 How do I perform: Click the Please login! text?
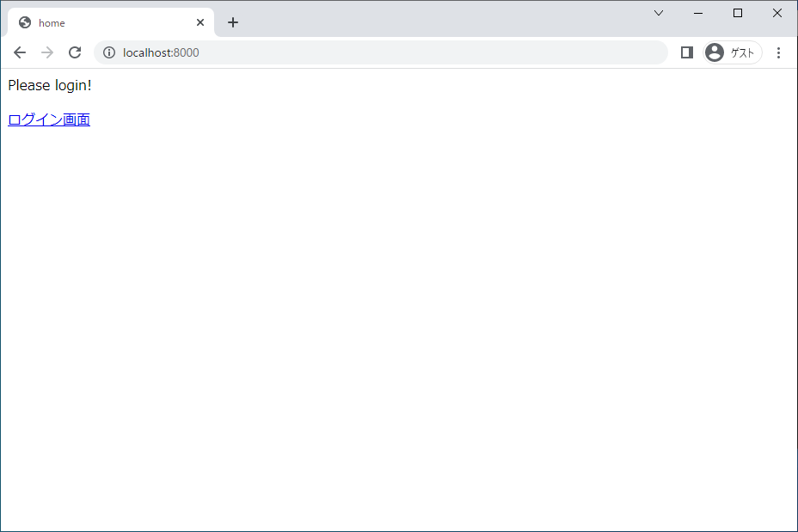pyautogui.click(x=50, y=85)
